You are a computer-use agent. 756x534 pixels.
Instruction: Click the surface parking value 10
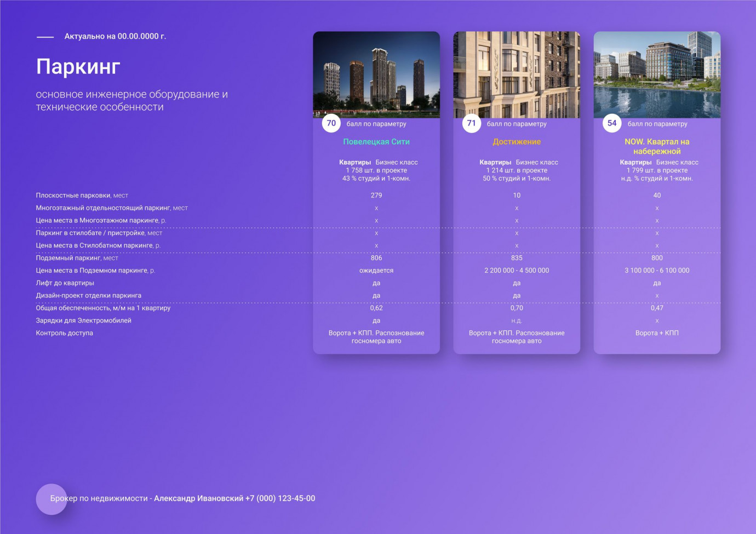point(517,196)
